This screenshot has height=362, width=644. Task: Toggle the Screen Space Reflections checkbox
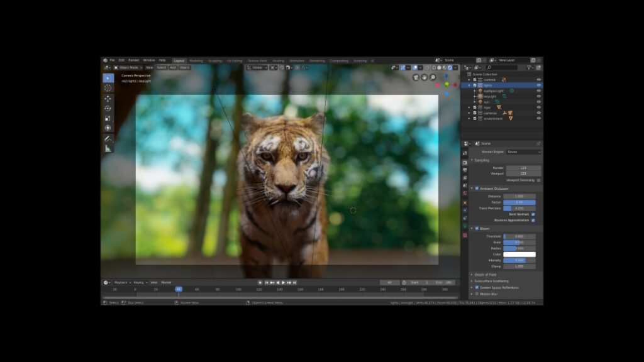pos(477,287)
